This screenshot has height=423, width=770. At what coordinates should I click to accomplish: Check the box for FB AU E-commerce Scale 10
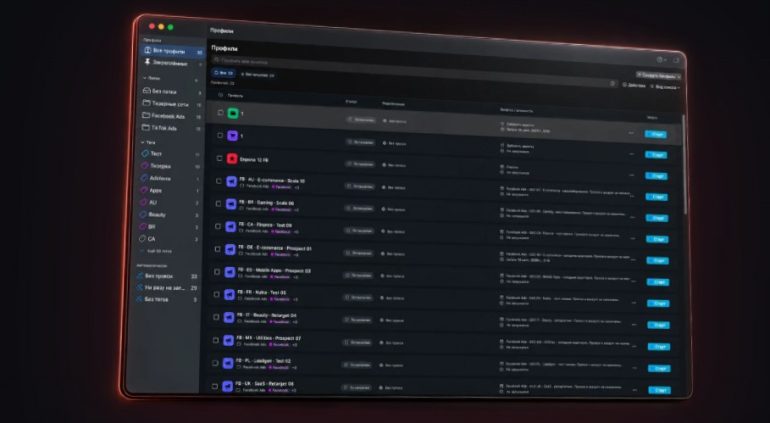tap(219, 181)
